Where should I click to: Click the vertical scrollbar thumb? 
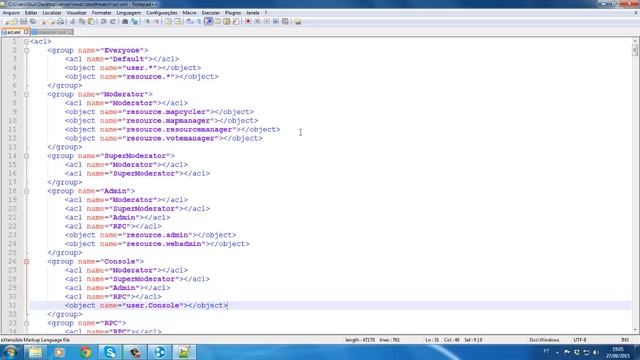(x=635, y=50)
